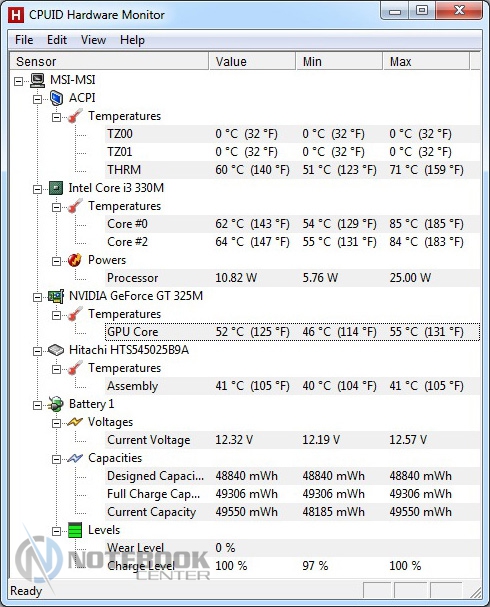Select the ACPI monitor icon
490x607 pixels.
[x=57, y=98]
